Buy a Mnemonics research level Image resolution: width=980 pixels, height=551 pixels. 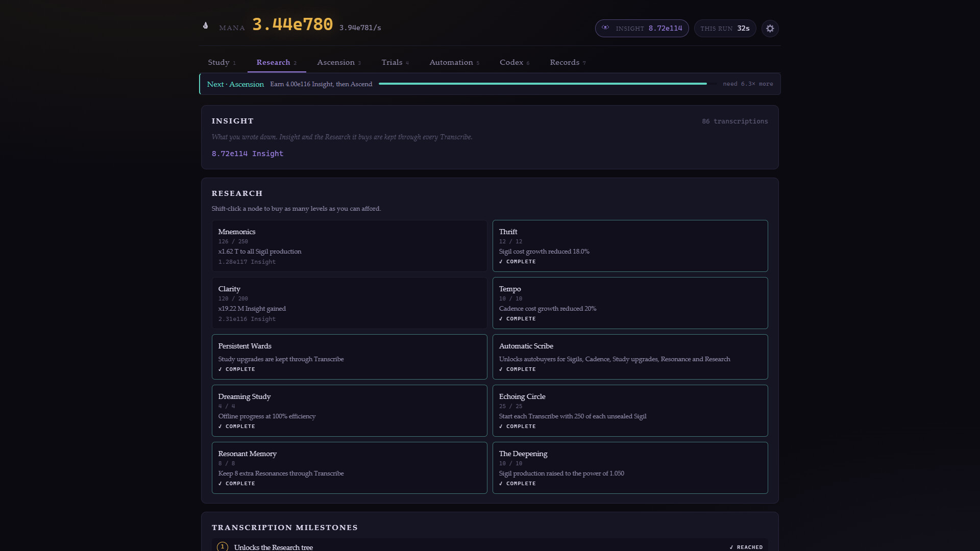tap(350, 246)
